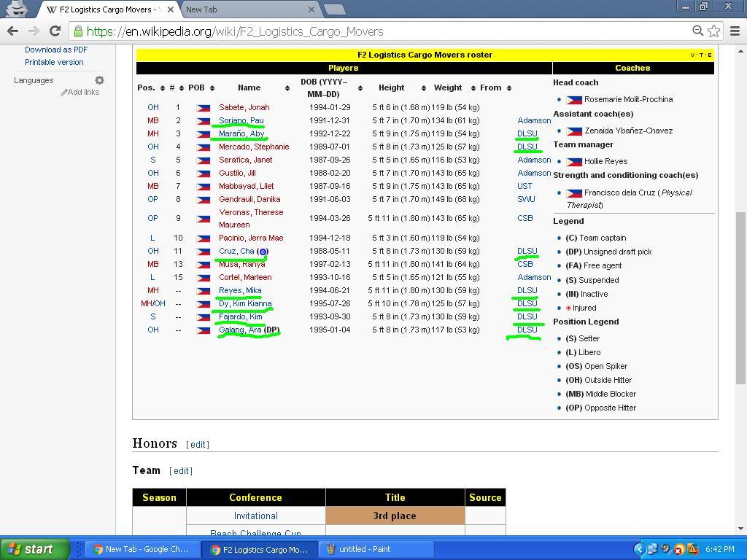Sort the roster by POB column
Image resolution: width=747 pixels, height=560 pixels.
(212, 88)
